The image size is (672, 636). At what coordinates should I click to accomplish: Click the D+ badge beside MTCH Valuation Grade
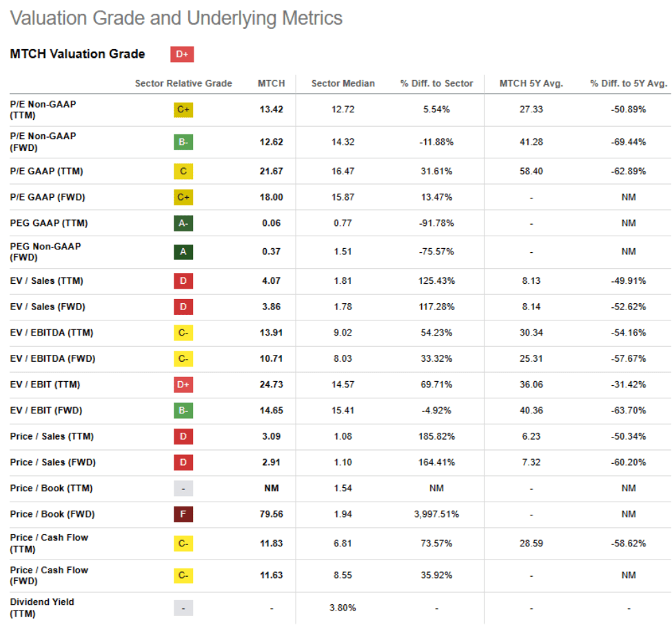pyautogui.click(x=182, y=54)
